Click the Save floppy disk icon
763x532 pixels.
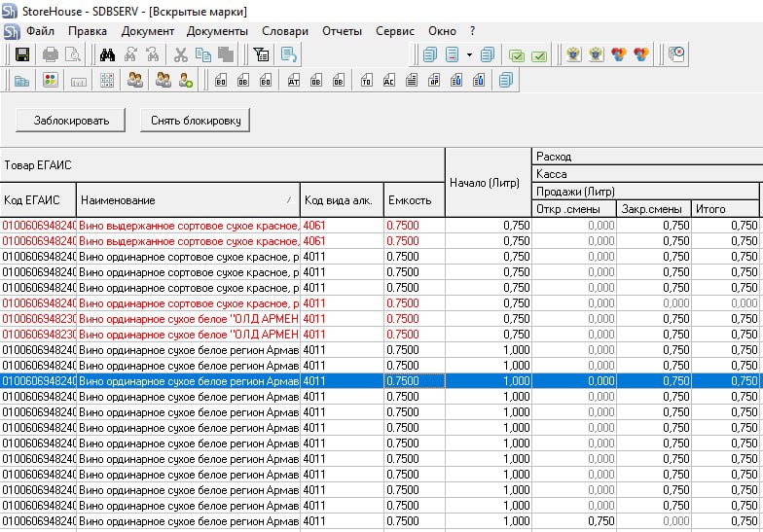click(22, 54)
